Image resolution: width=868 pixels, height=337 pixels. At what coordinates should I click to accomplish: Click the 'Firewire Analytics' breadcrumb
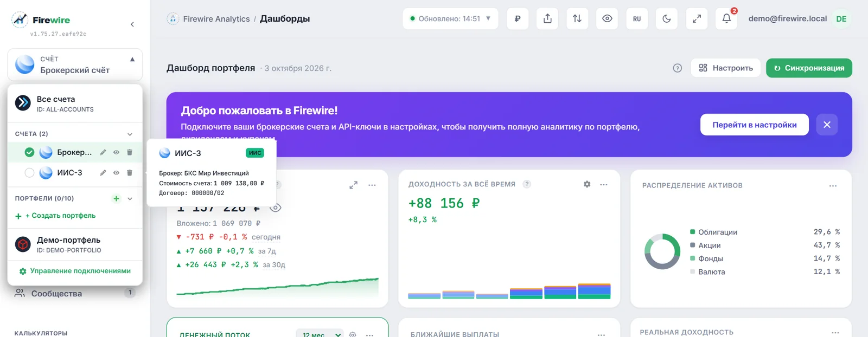[x=216, y=19]
